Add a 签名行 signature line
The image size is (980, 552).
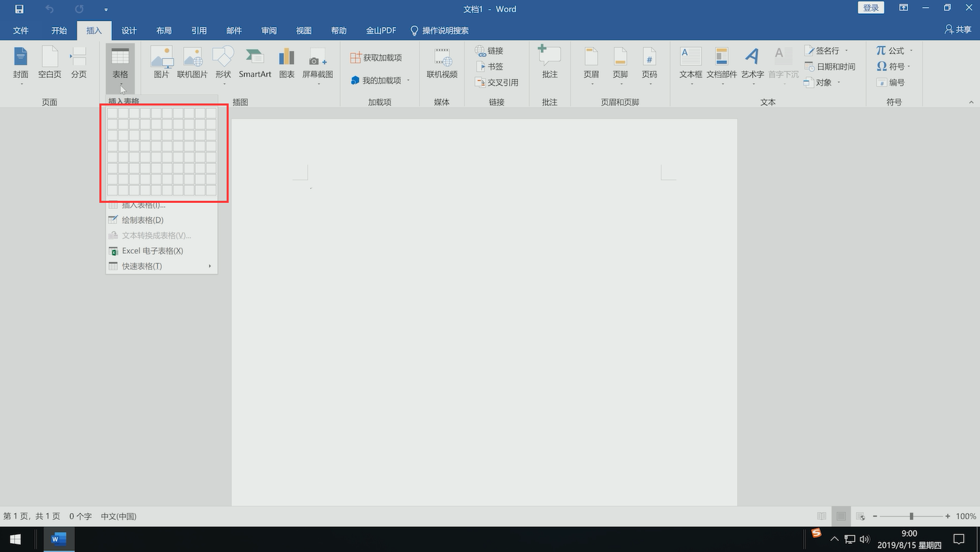pos(826,51)
